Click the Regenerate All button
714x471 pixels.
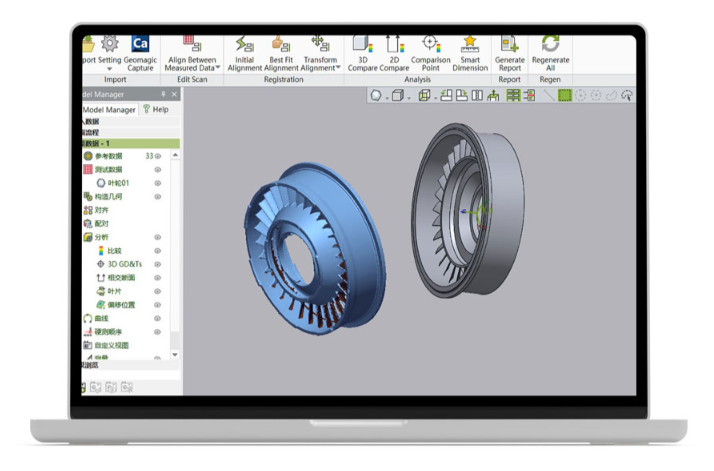coord(551,54)
